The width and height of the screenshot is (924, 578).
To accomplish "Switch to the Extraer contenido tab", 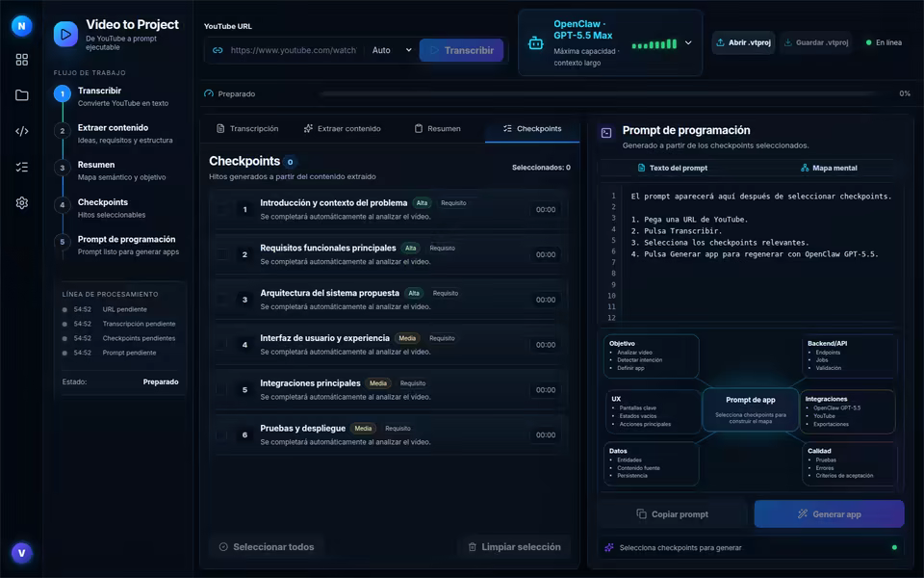I will (x=343, y=128).
